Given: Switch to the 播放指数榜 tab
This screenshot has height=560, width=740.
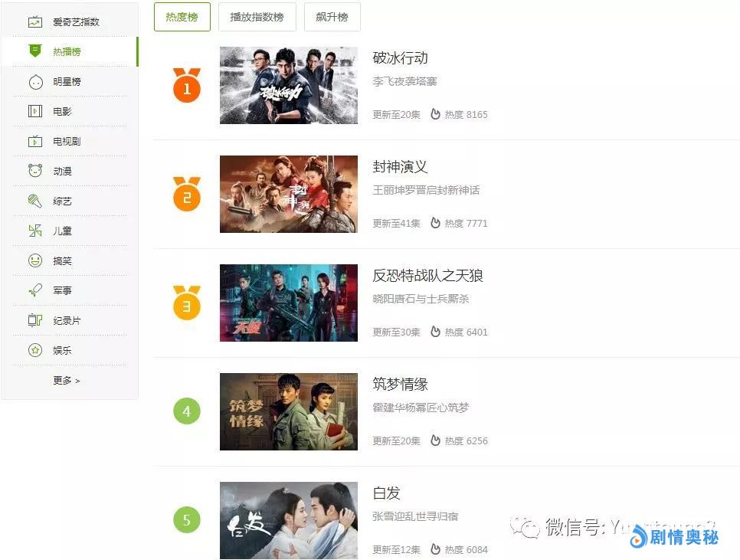Looking at the screenshot, I should tap(257, 17).
